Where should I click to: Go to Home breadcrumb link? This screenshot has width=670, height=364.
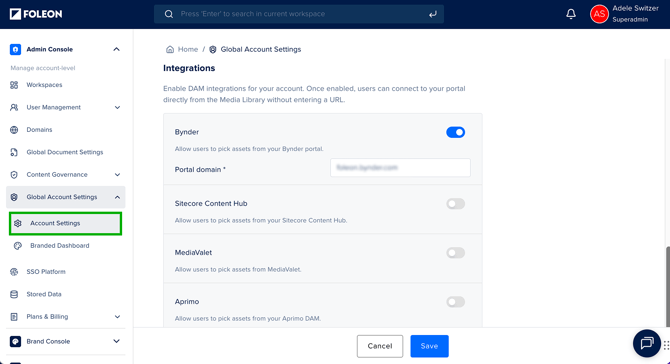(x=188, y=50)
